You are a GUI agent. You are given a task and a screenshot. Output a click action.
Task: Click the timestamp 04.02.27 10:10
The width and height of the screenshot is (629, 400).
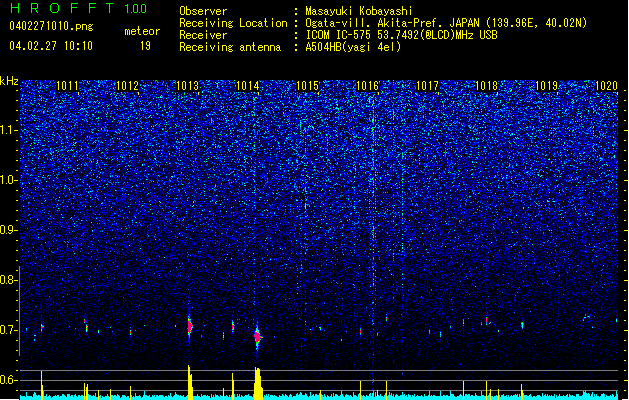51,46
